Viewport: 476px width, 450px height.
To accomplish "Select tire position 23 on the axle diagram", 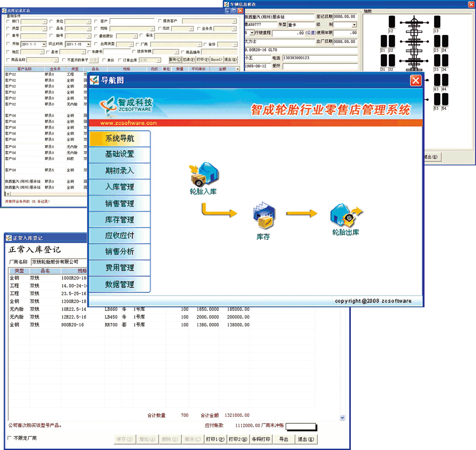I will pyautogui.click(x=437, y=41).
